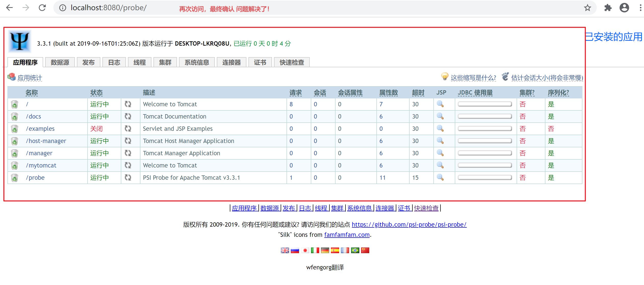The height and width of the screenshot is (285, 644).
Task: Click the browser address bar URL
Action: point(109,8)
